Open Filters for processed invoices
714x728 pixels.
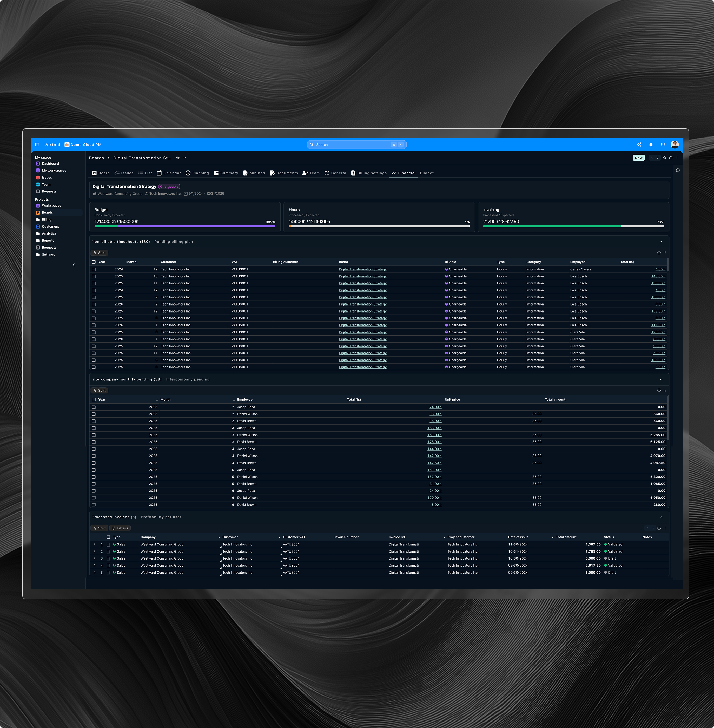[x=120, y=528]
